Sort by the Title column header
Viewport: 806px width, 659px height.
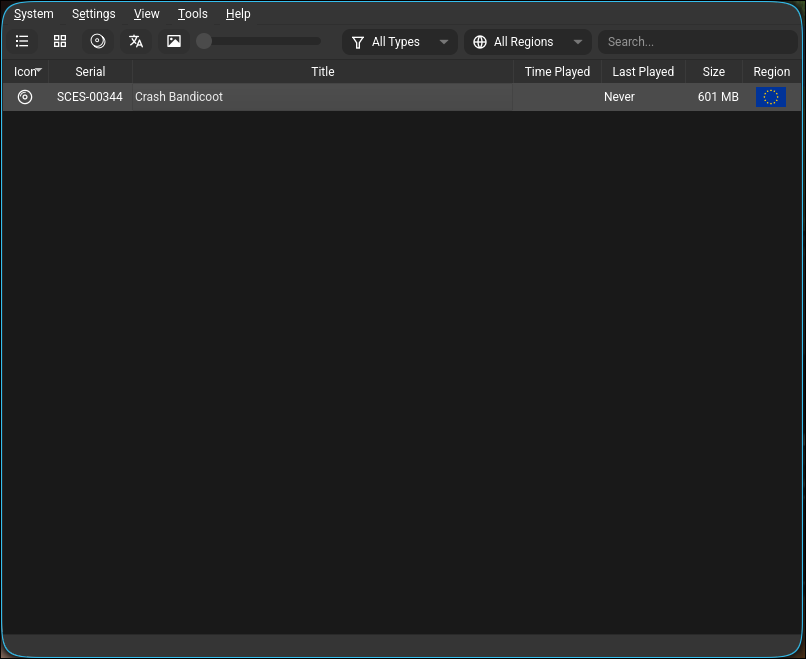(x=323, y=72)
